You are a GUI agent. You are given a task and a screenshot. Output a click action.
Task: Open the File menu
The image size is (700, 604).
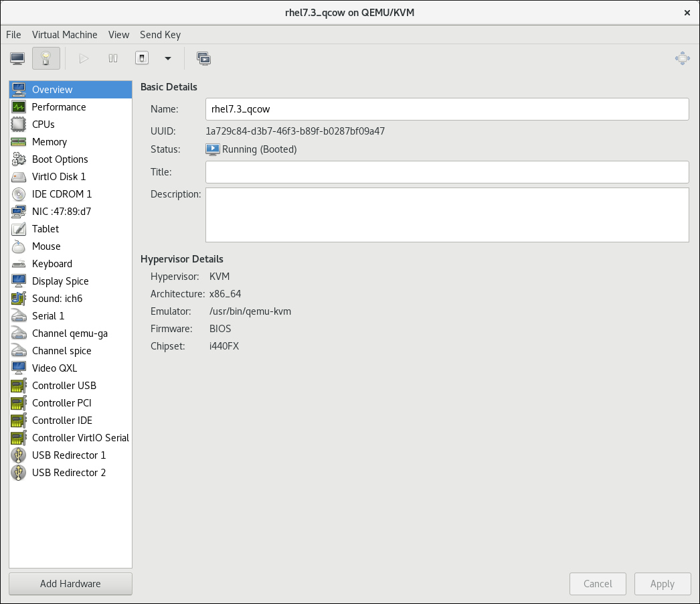point(13,35)
